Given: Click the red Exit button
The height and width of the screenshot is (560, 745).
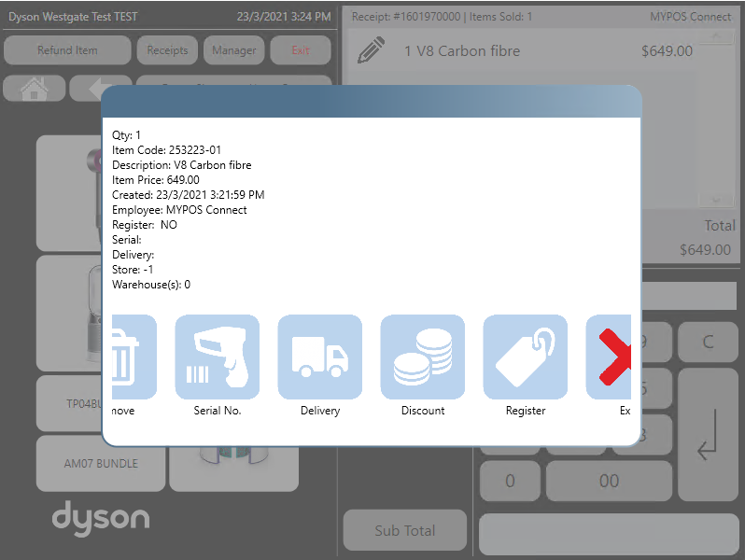Looking at the screenshot, I should (301, 49).
